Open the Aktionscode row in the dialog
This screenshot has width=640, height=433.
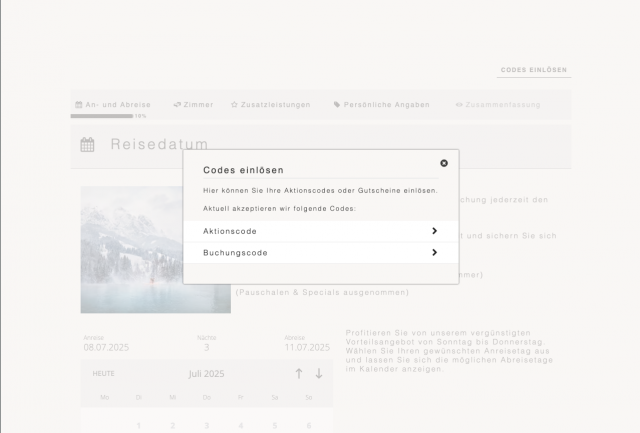coord(321,231)
